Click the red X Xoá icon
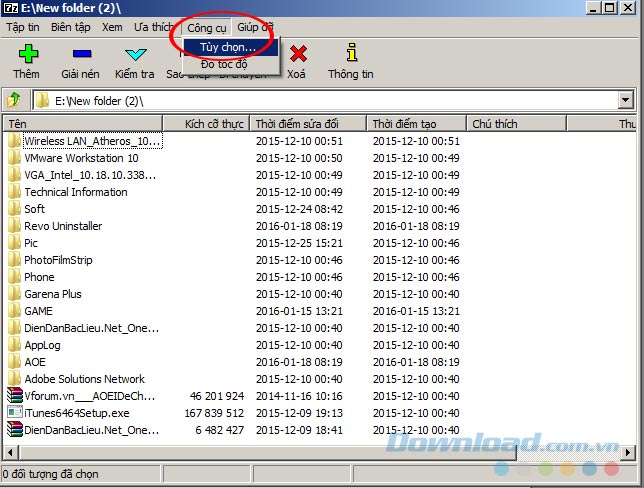Image resolution: width=644 pixels, height=488 pixels. 297,54
